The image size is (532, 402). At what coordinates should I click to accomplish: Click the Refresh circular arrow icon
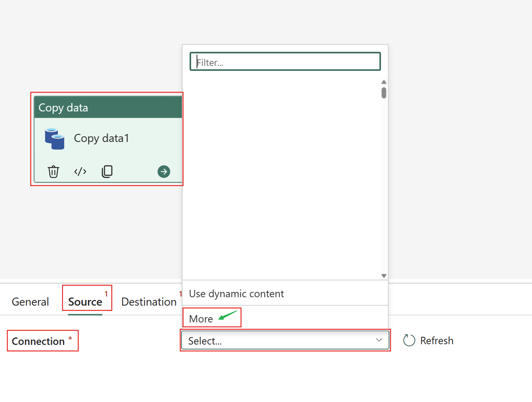[x=409, y=340]
